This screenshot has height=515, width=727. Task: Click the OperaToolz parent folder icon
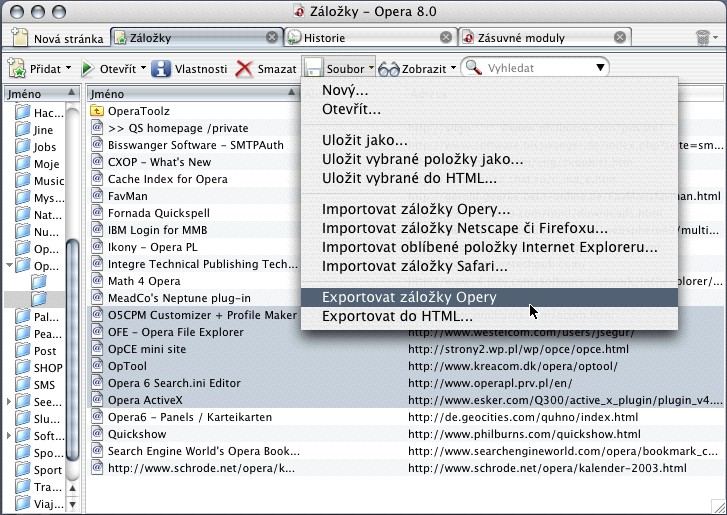tap(97, 111)
